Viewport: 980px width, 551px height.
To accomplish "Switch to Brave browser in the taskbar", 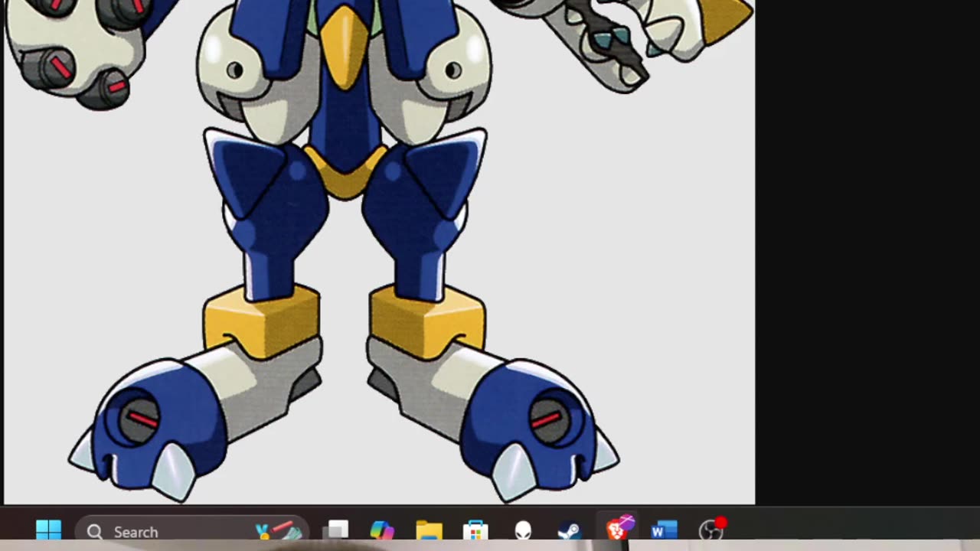I will (617, 529).
